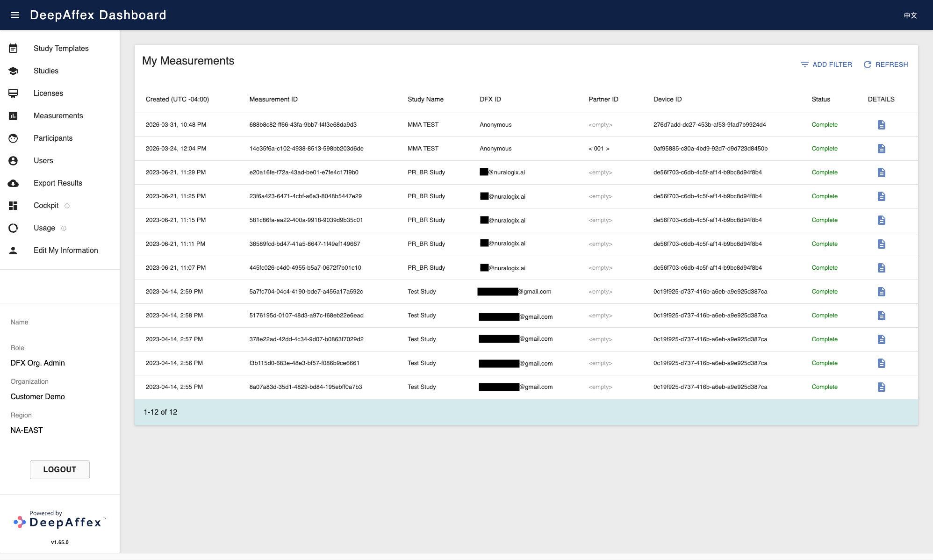Click the Study Name column header
The width and height of the screenshot is (933, 560).
[x=425, y=99]
